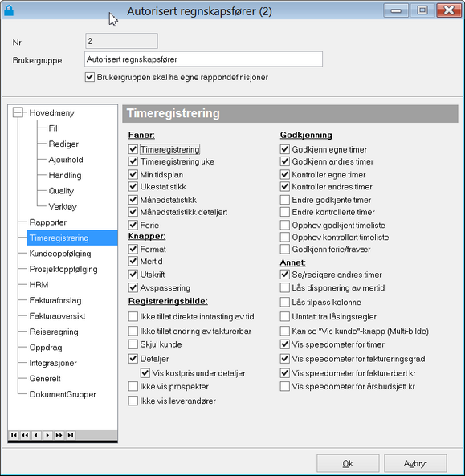This screenshot has width=465, height=476.
Task: Go to next record arrow
Action: [x=47, y=435]
